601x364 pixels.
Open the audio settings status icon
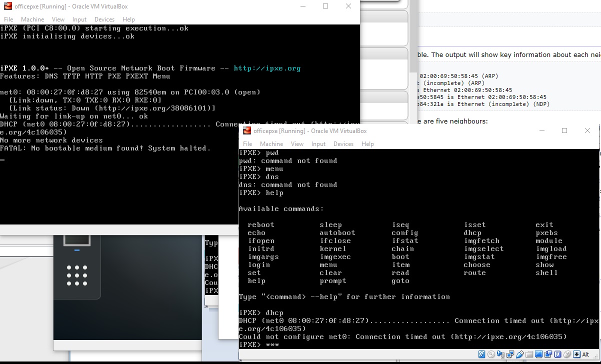[x=500, y=354]
